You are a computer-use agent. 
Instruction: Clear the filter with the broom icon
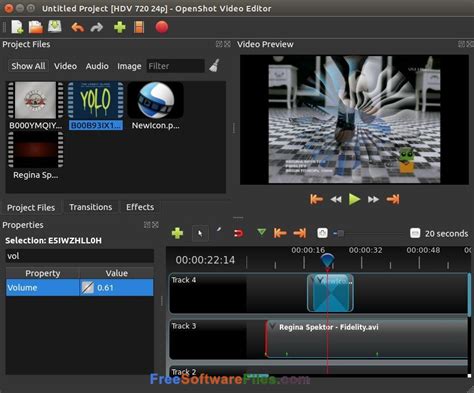tap(214, 66)
